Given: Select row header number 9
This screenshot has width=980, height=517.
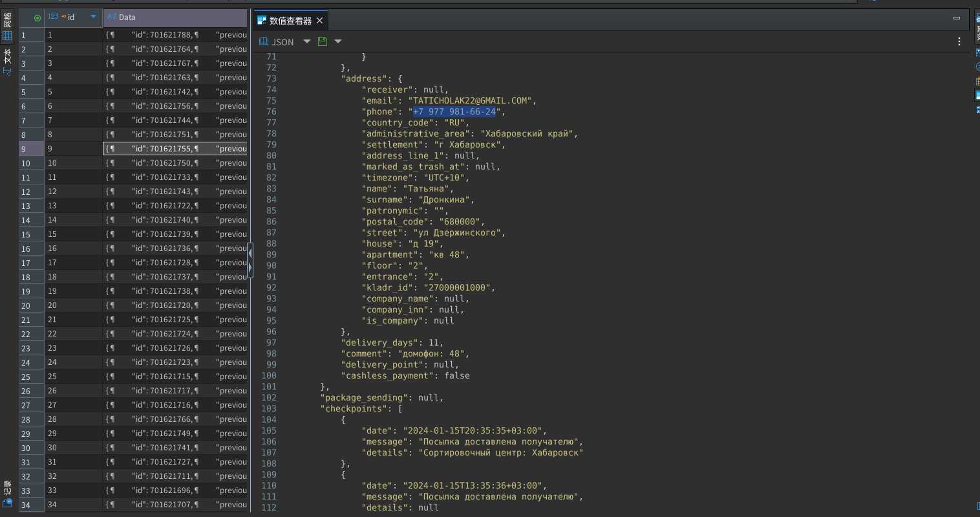Looking at the screenshot, I should click(x=31, y=149).
